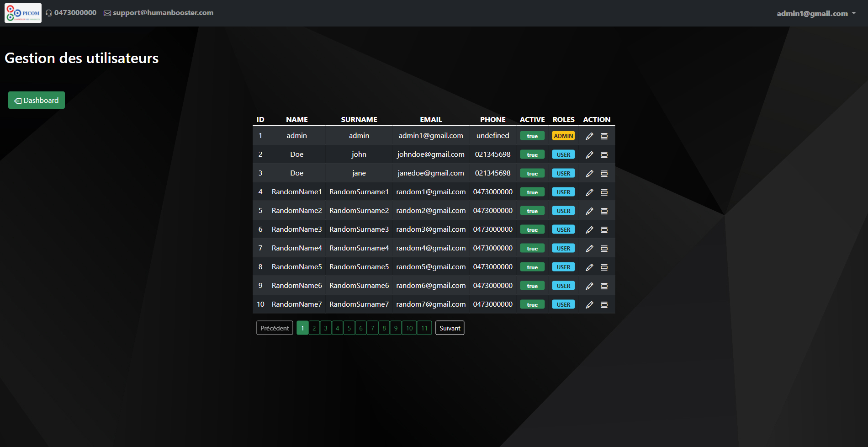Open the admin1@gmail.com account dropdown
Image resolution: width=868 pixels, height=447 pixels.
[816, 13]
